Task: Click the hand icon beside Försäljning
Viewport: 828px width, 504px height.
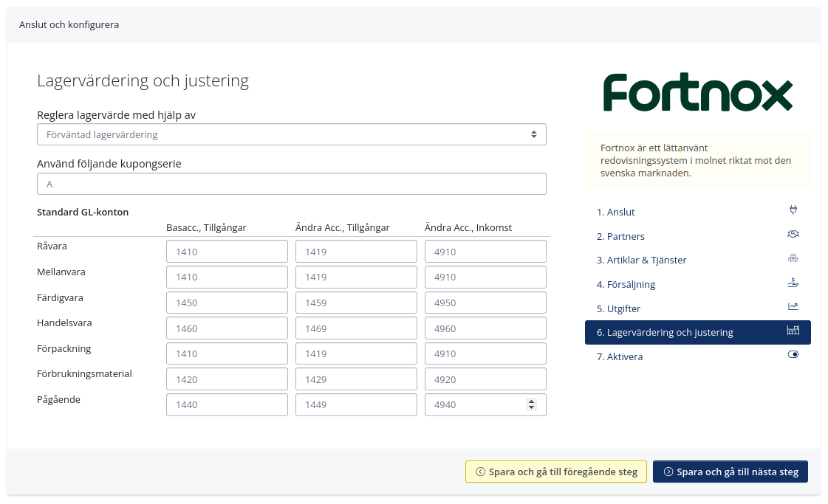Action: [793, 283]
